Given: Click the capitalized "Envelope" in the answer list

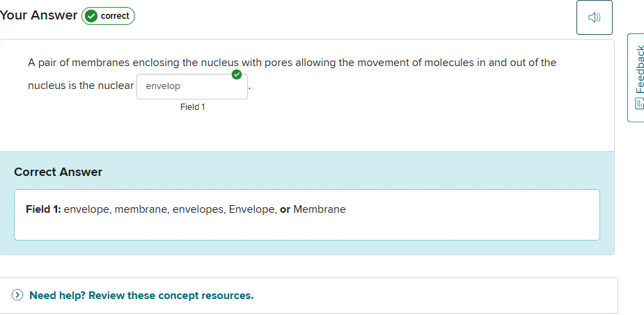Looking at the screenshot, I should (251, 209).
